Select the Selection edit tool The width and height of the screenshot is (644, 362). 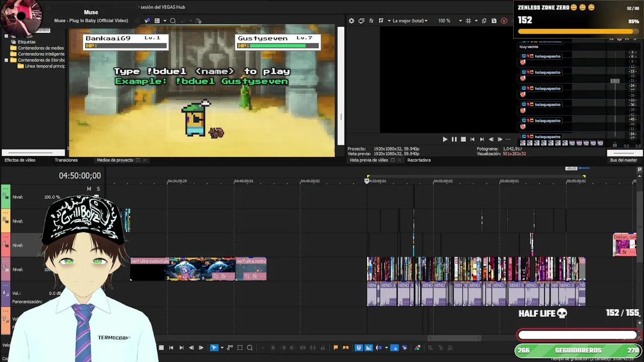click(x=240, y=347)
